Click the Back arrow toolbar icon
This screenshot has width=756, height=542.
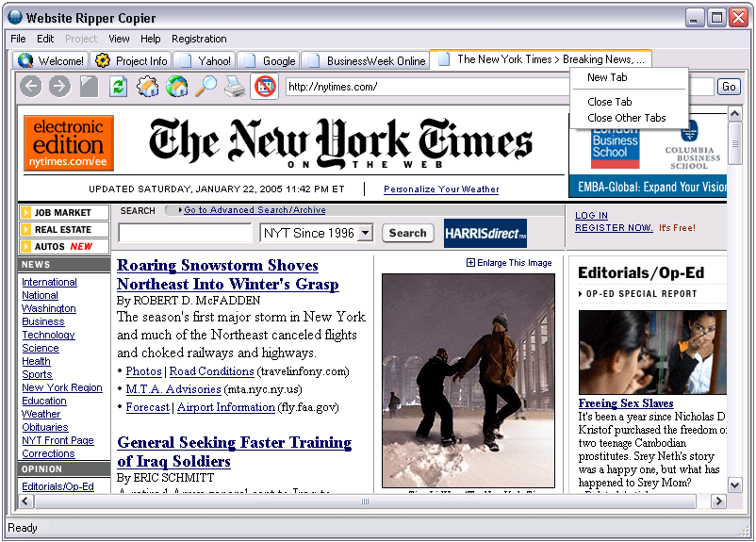click(x=31, y=87)
